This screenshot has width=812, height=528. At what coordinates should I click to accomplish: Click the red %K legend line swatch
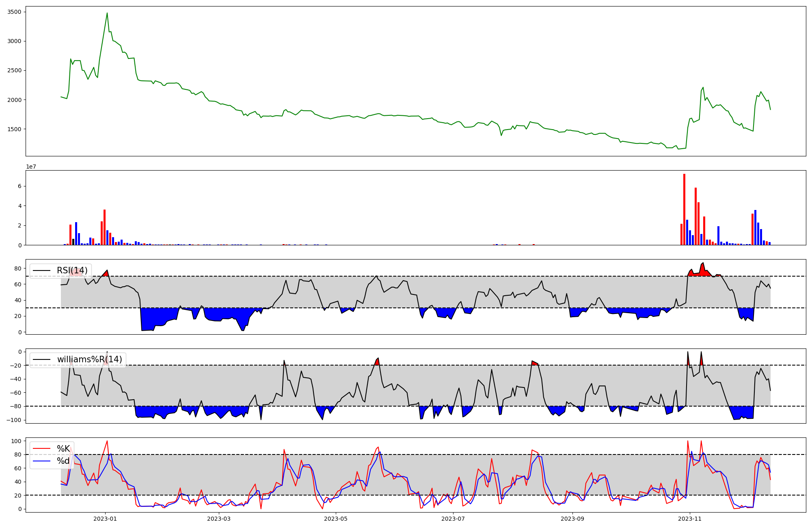click(x=42, y=449)
